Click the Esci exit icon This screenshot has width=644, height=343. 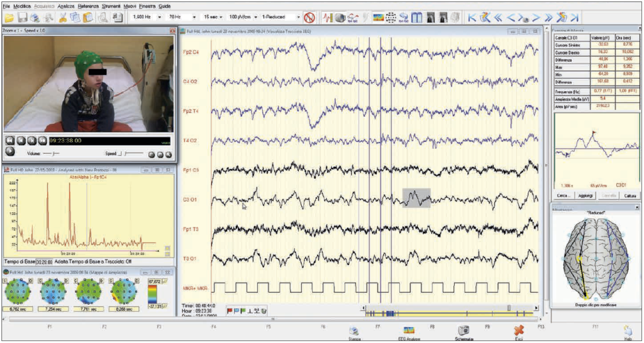518,331
